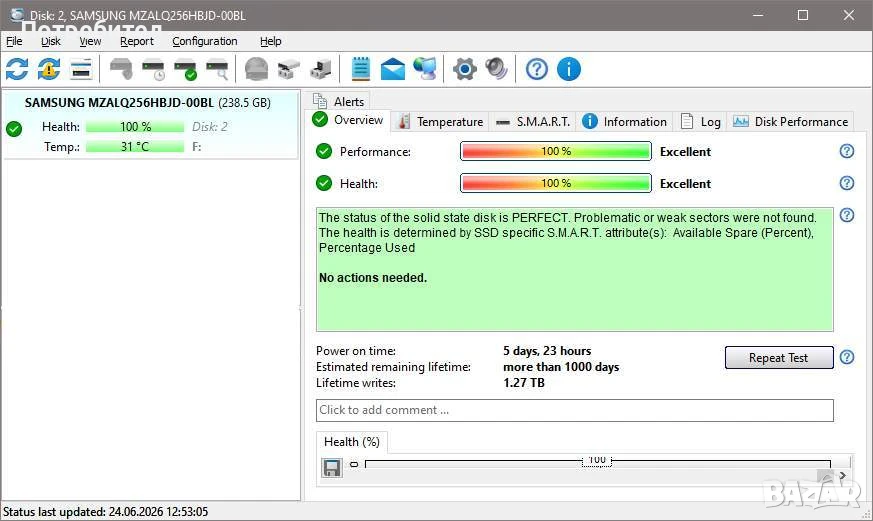Click the "more than 1000 days" lifetime value
Viewport: 873px width, 521px height.
pyautogui.click(x=561, y=367)
